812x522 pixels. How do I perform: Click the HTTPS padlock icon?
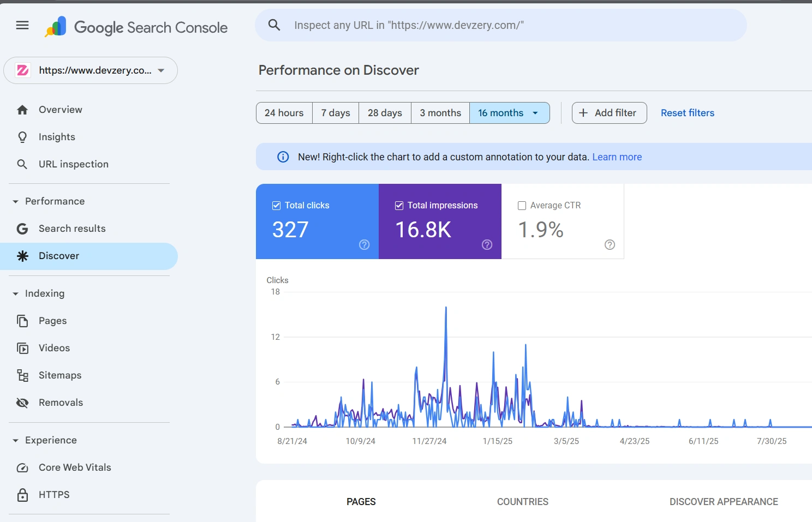point(22,495)
